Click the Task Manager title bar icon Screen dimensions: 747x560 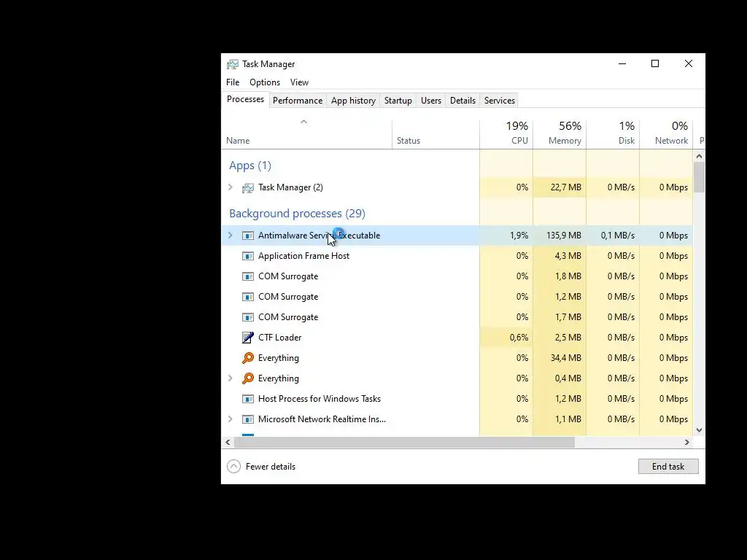(x=233, y=64)
